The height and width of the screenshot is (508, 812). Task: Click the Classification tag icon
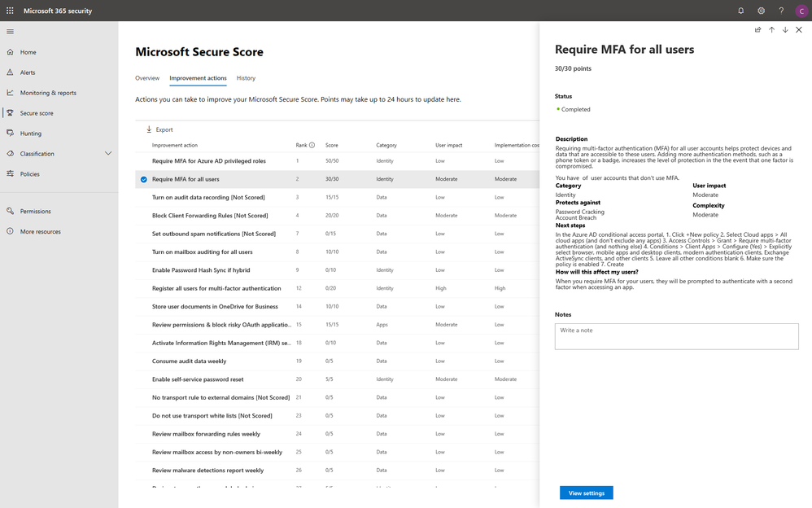click(10, 153)
